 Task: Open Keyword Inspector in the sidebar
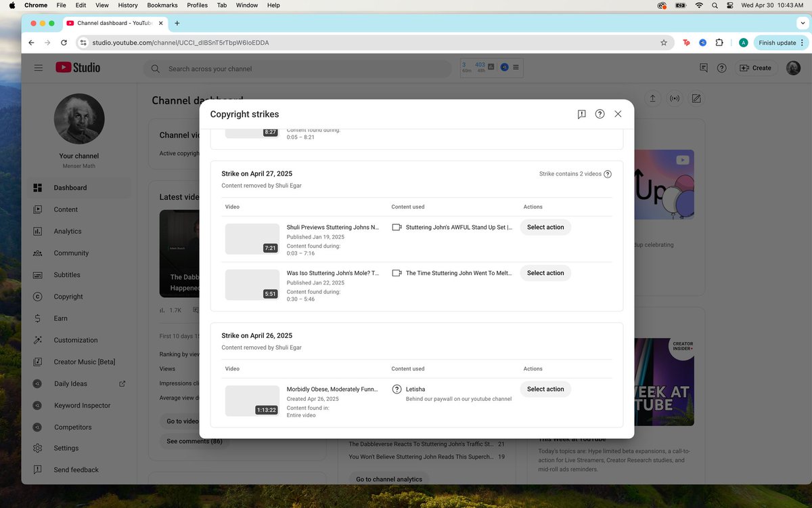(79, 405)
